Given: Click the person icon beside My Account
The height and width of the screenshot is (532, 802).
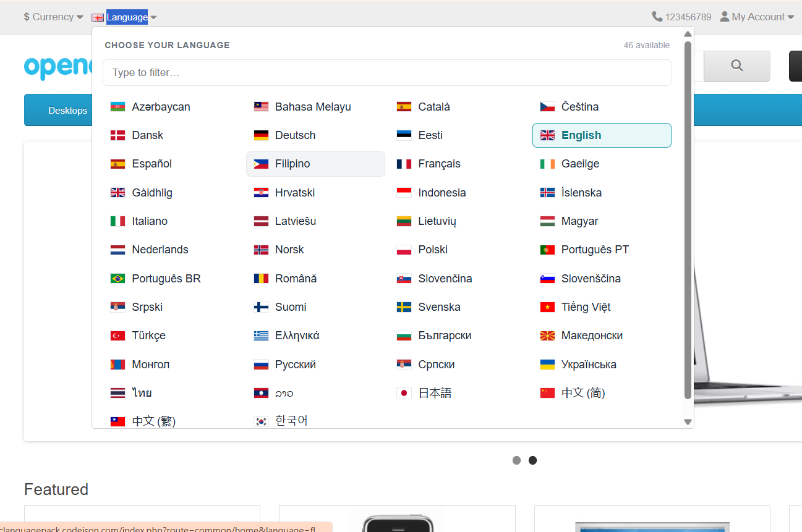Looking at the screenshot, I should click(x=724, y=16).
